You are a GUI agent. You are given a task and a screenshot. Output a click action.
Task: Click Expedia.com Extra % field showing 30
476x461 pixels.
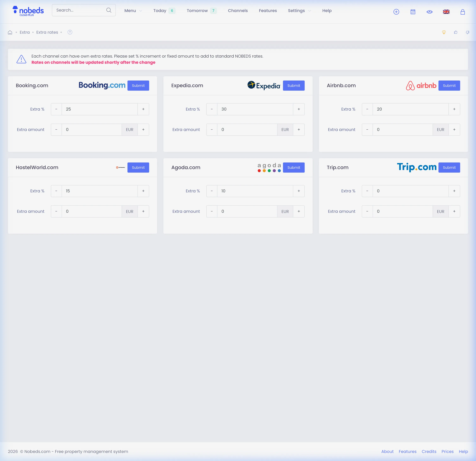pyautogui.click(x=255, y=109)
